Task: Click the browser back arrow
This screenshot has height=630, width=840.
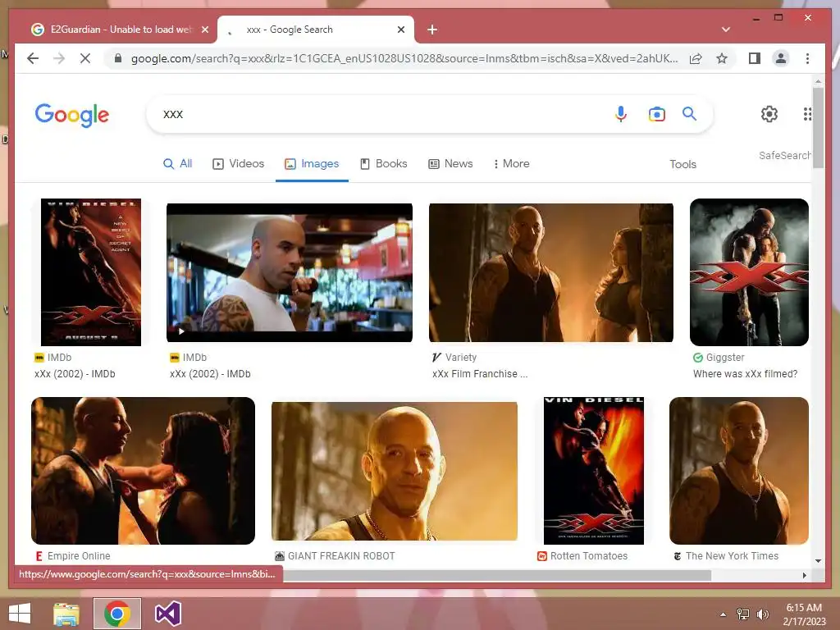Action: point(33,58)
